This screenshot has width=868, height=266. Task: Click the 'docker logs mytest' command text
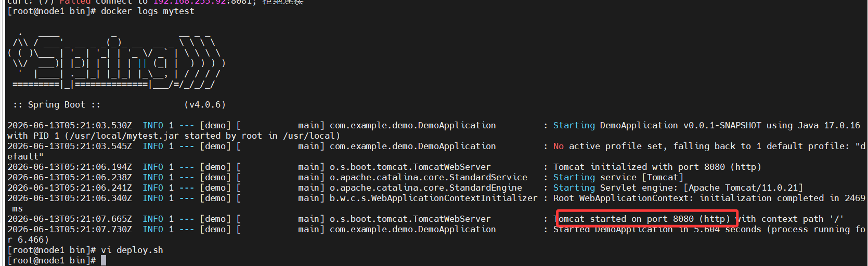tap(148, 11)
